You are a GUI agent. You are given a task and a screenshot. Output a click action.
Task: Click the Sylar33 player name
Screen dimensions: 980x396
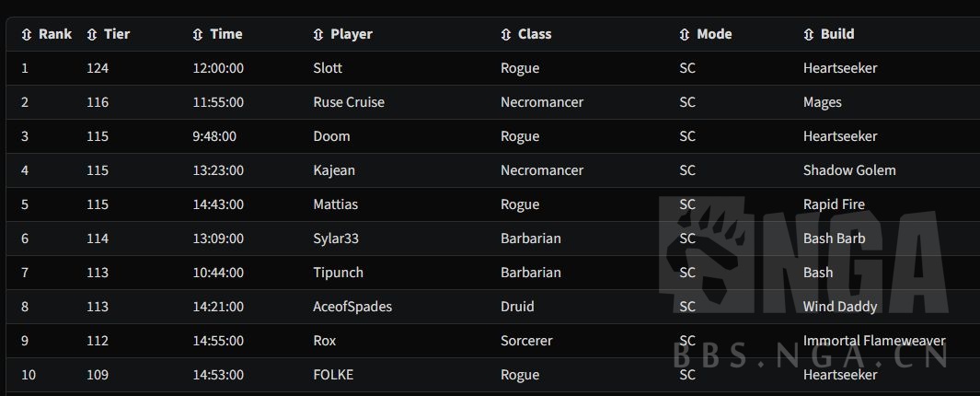[x=336, y=239]
